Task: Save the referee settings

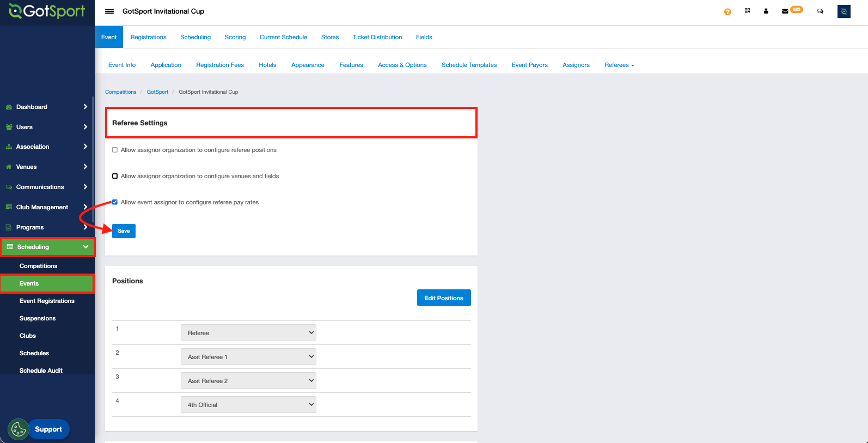Action: [124, 231]
